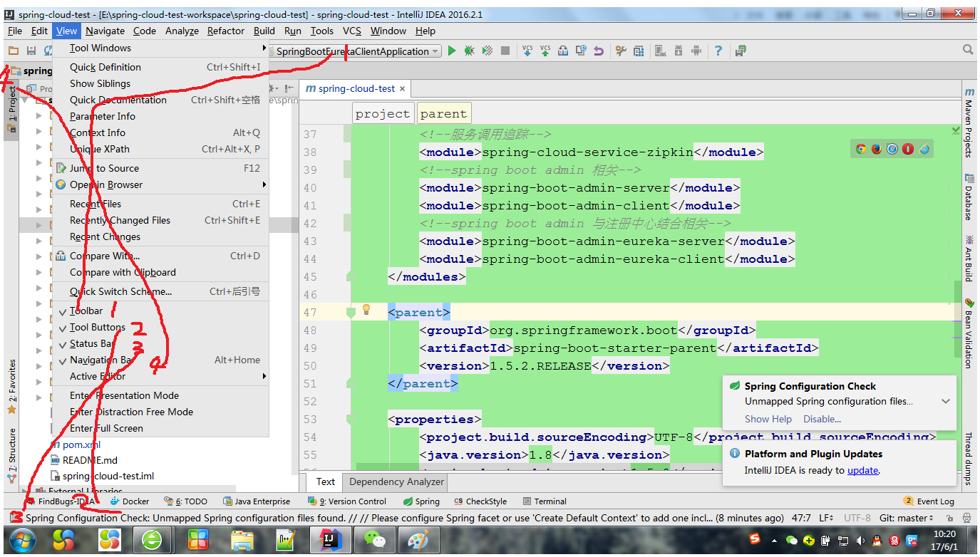Screen dimensions: 980x557
Task: Click Disable... in Spring notification
Action: (822, 419)
